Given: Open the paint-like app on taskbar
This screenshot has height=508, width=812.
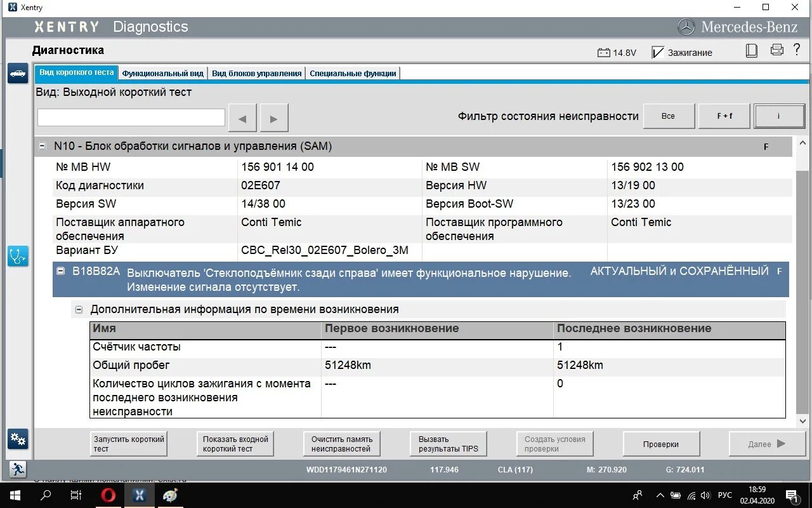Looking at the screenshot, I should 170,495.
